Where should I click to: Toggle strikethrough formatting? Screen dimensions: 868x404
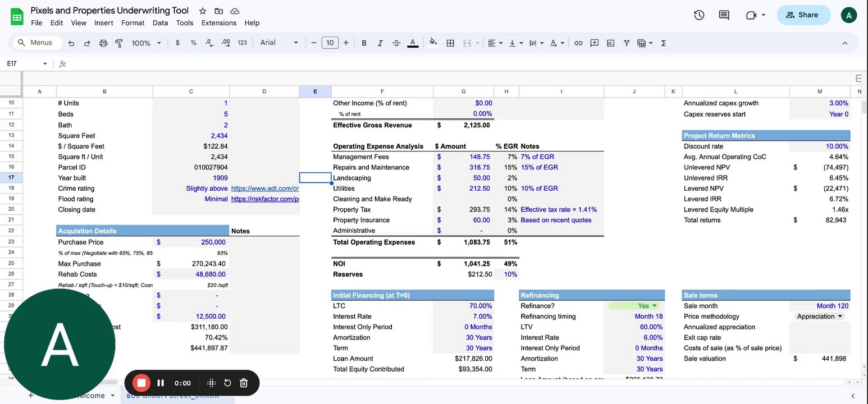pyautogui.click(x=396, y=43)
